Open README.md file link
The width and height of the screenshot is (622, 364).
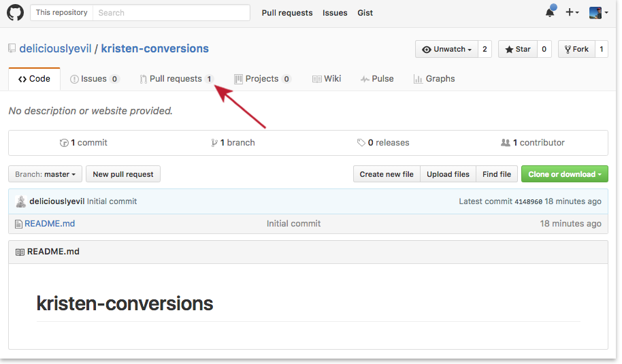(x=50, y=224)
